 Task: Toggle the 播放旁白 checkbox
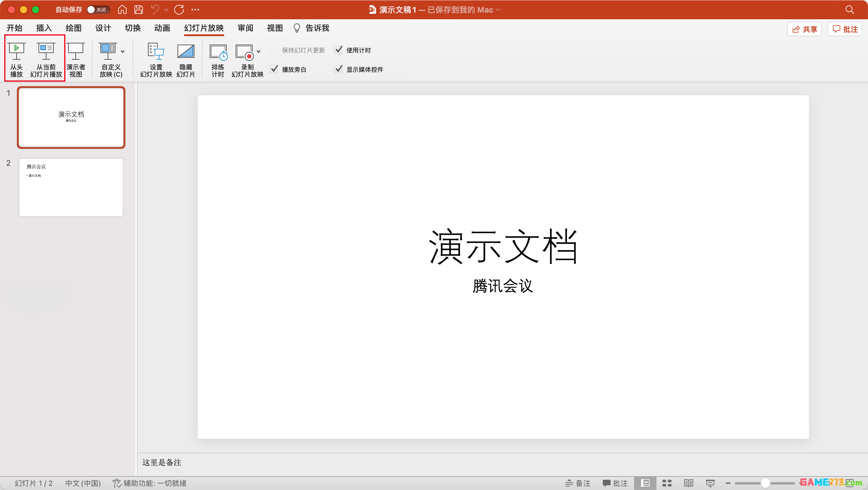coord(274,69)
